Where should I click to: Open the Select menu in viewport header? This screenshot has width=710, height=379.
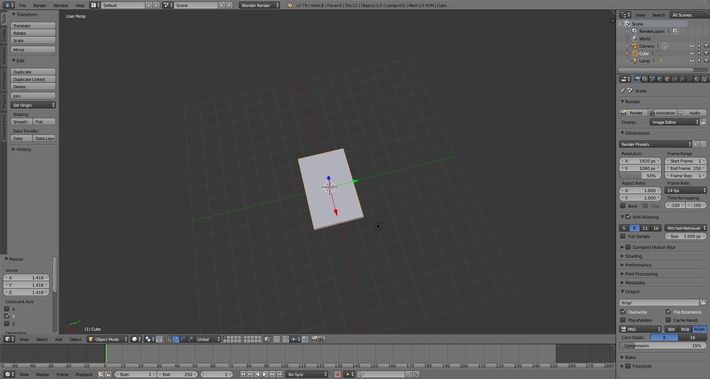point(42,339)
